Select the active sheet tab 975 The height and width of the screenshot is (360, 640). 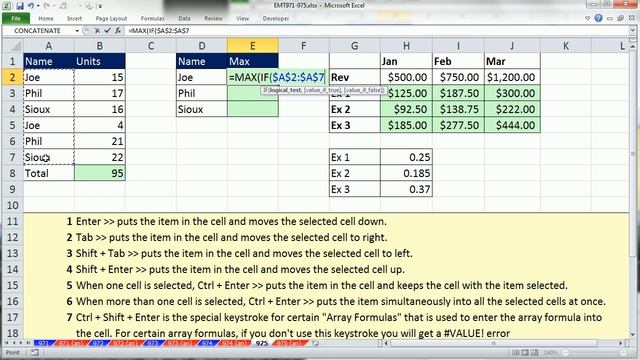click(262, 343)
